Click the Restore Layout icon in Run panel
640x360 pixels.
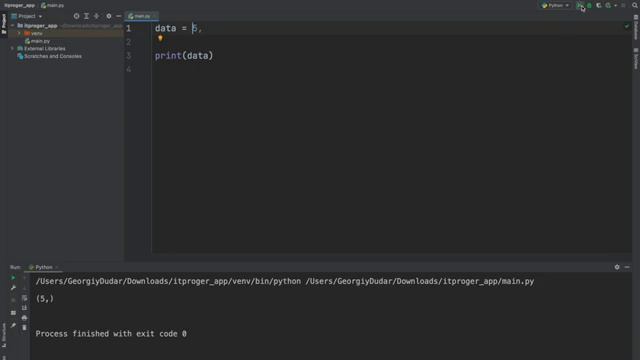[x=13, y=313]
